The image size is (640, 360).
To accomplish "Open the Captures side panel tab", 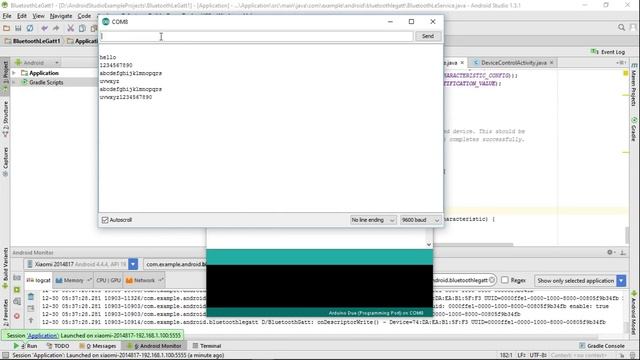I will pyautogui.click(x=5, y=162).
